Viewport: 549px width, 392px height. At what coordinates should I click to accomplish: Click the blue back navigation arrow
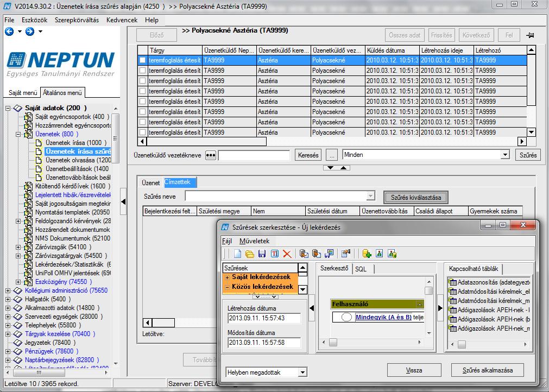(x=9, y=31)
